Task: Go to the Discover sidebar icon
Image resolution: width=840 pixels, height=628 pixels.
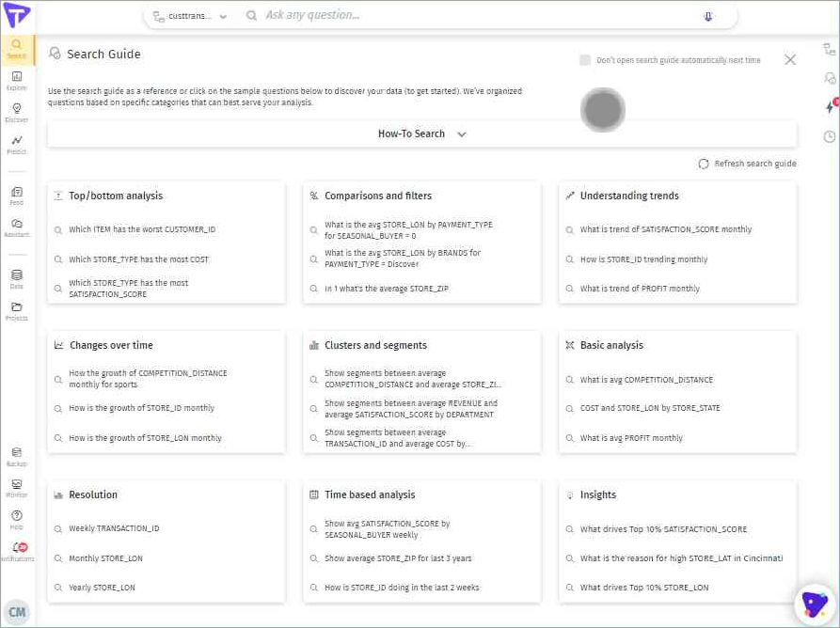Action: click(x=17, y=113)
